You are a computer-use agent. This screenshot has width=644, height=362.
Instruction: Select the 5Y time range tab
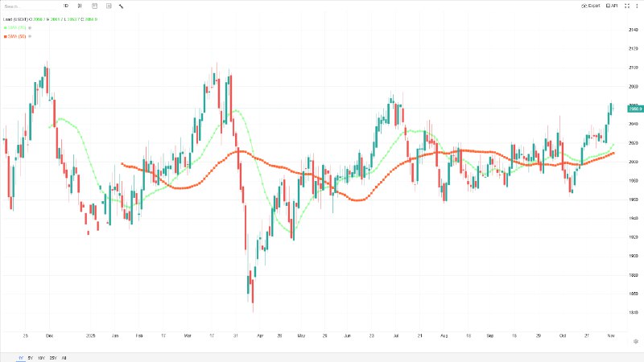click(x=30, y=356)
